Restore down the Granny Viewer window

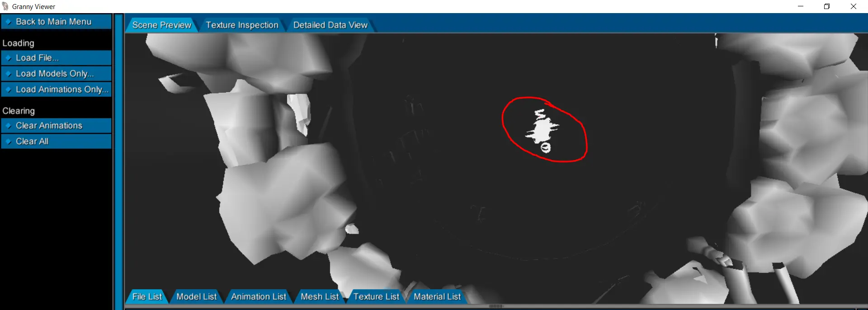[x=827, y=6]
